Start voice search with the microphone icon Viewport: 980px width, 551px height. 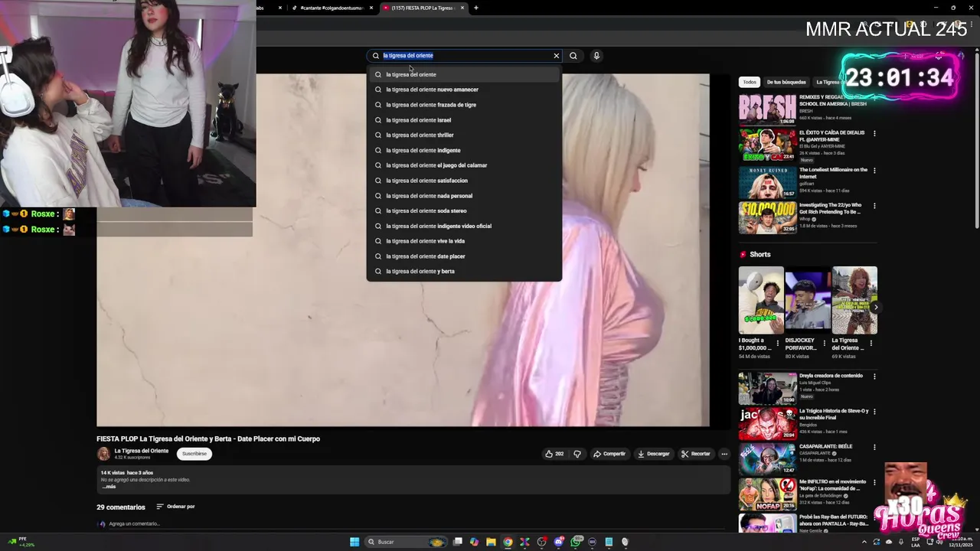[596, 56]
